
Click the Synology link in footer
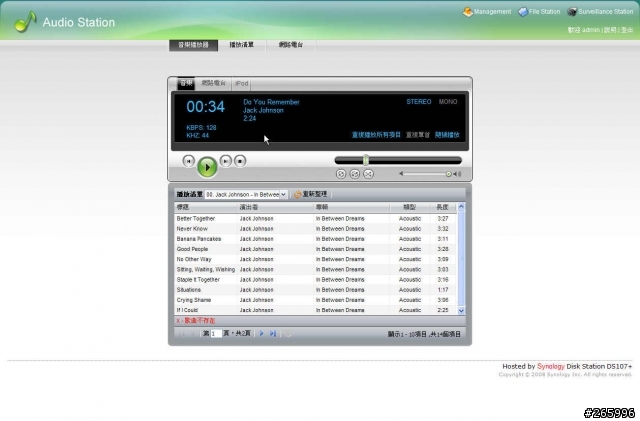click(551, 366)
